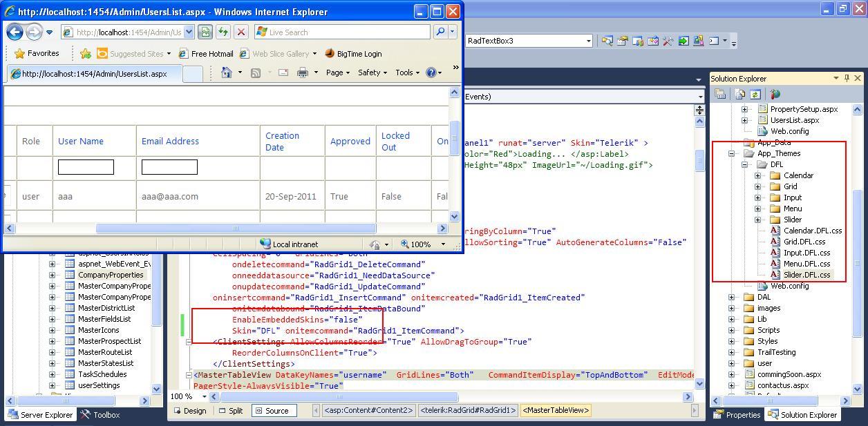This screenshot has width=868, height=426.
Task: Open the RadTextBox3 combo box dropdown
Action: click(x=589, y=41)
